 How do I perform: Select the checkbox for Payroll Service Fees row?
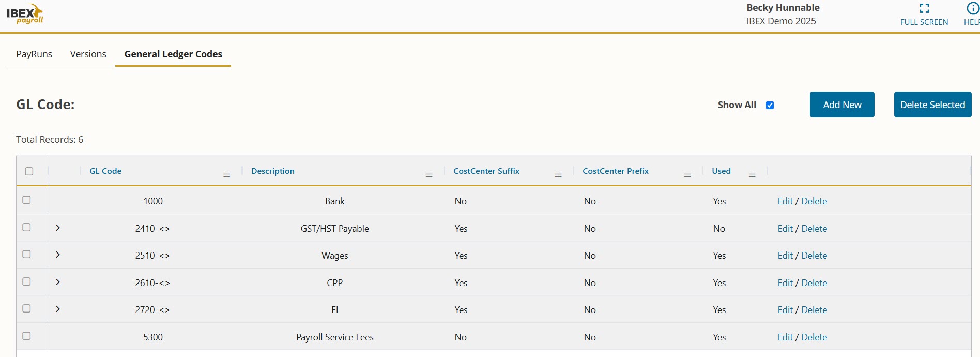click(x=27, y=336)
